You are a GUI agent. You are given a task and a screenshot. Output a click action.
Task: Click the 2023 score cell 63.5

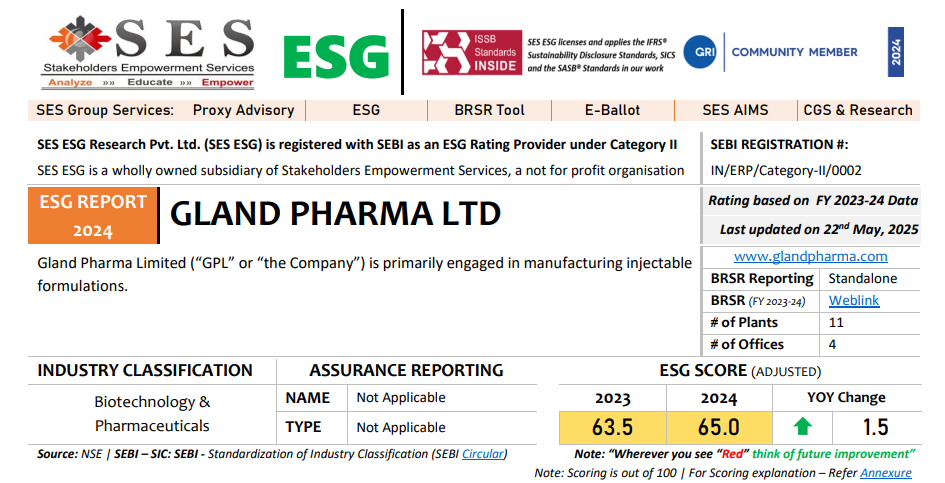coord(612,428)
